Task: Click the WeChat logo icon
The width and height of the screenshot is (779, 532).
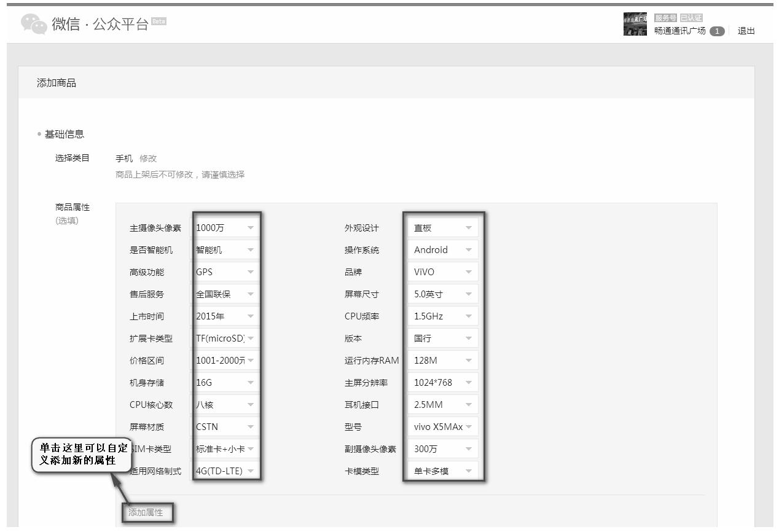Action: tap(34, 24)
